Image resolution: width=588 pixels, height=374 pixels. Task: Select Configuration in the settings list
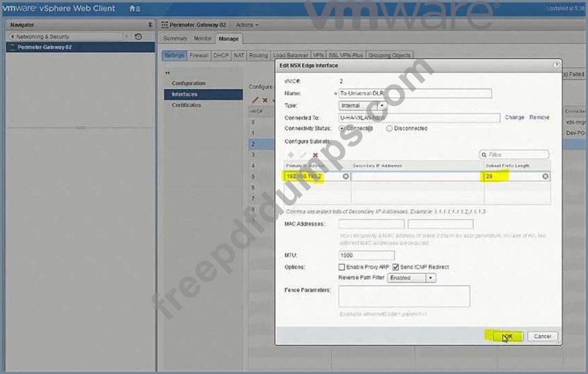click(189, 83)
